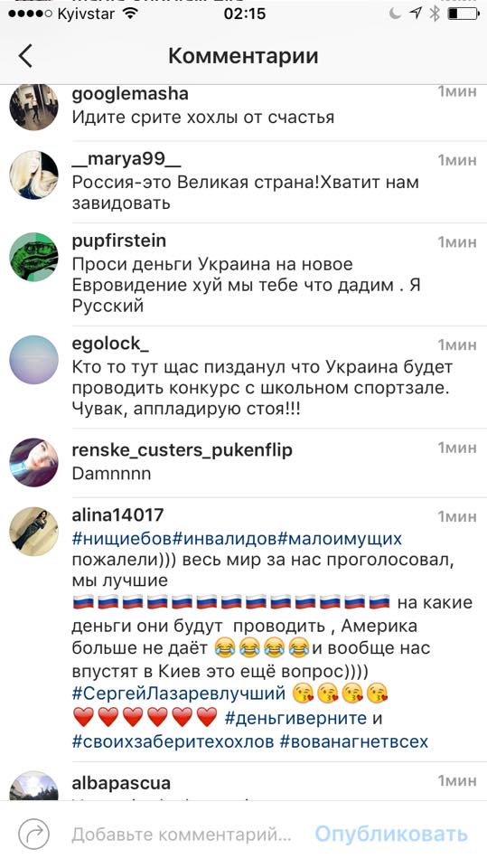Screen dimensions: 487x868
Task: Open the googlemasha username link
Action: coord(130,94)
